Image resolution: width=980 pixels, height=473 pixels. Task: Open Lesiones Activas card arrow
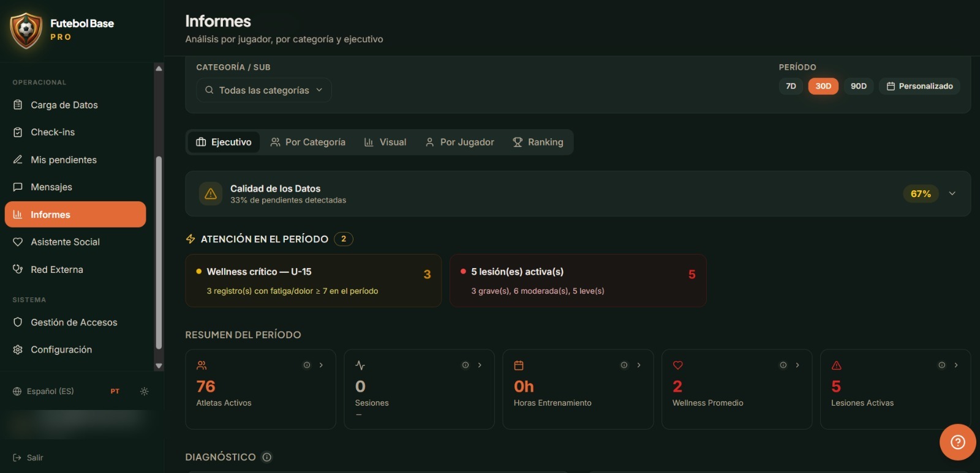point(956,365)
